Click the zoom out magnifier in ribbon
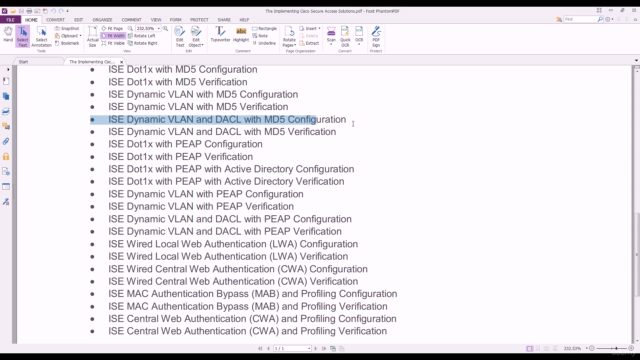Screen dimensions: 640x360 click(x=130, y=29)
